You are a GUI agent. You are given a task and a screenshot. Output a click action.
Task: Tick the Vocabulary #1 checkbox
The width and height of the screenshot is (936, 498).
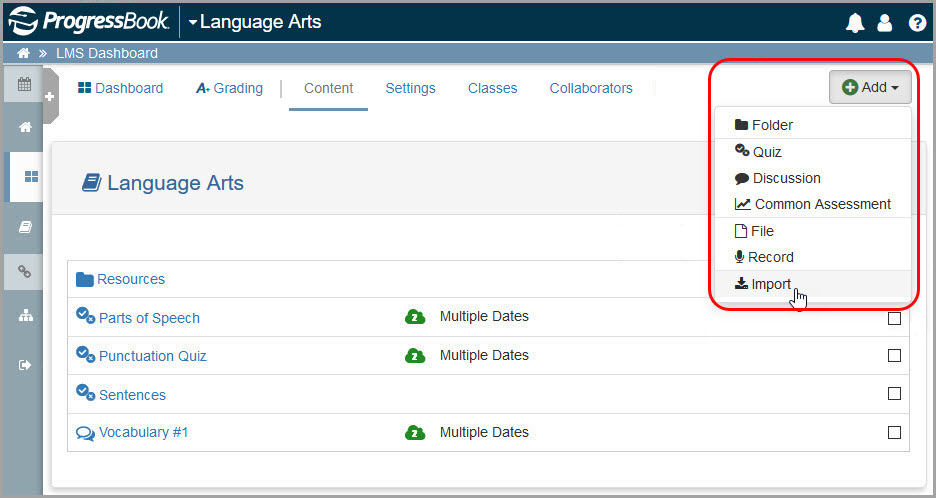tap(894, 432)
